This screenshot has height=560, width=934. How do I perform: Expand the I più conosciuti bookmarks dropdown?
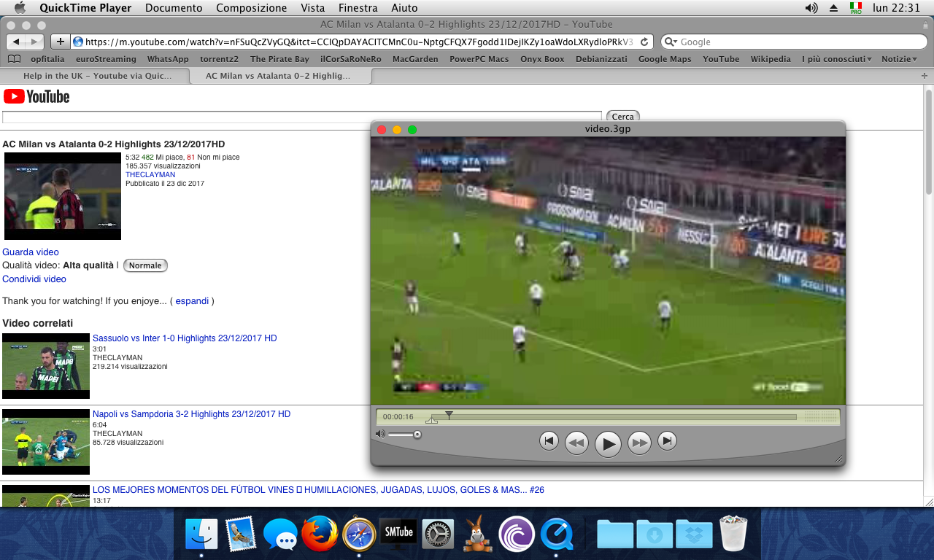point(837,59)
